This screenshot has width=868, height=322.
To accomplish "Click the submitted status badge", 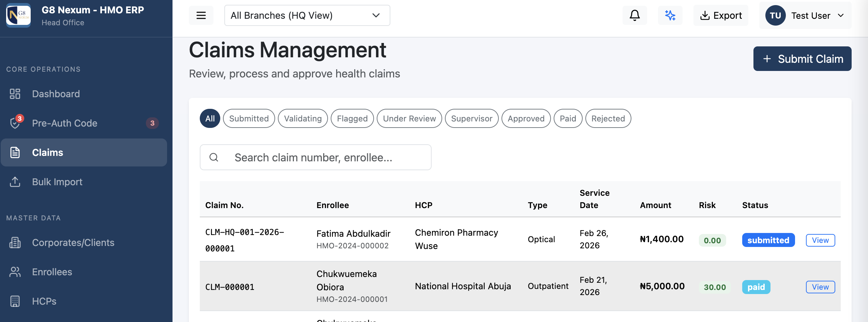I will click(x=768, y=240).
